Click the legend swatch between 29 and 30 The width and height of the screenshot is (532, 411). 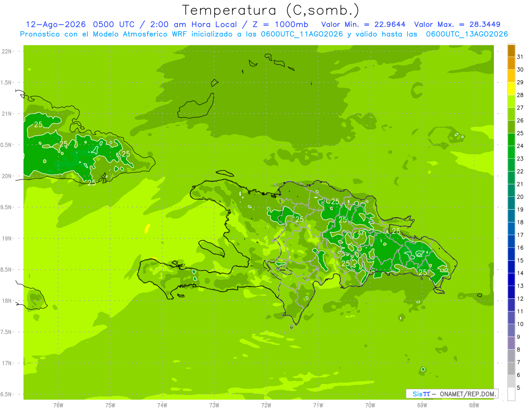(x=511, y=76)
